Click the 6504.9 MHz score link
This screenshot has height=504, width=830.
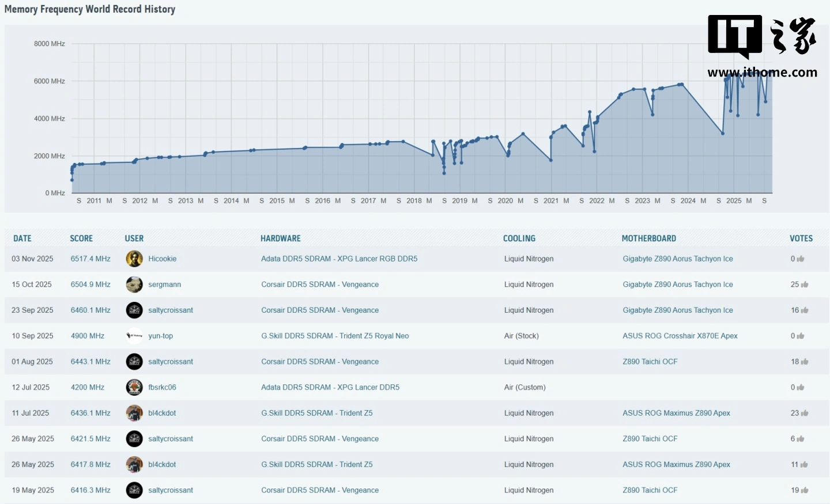(x=90, y=285)
